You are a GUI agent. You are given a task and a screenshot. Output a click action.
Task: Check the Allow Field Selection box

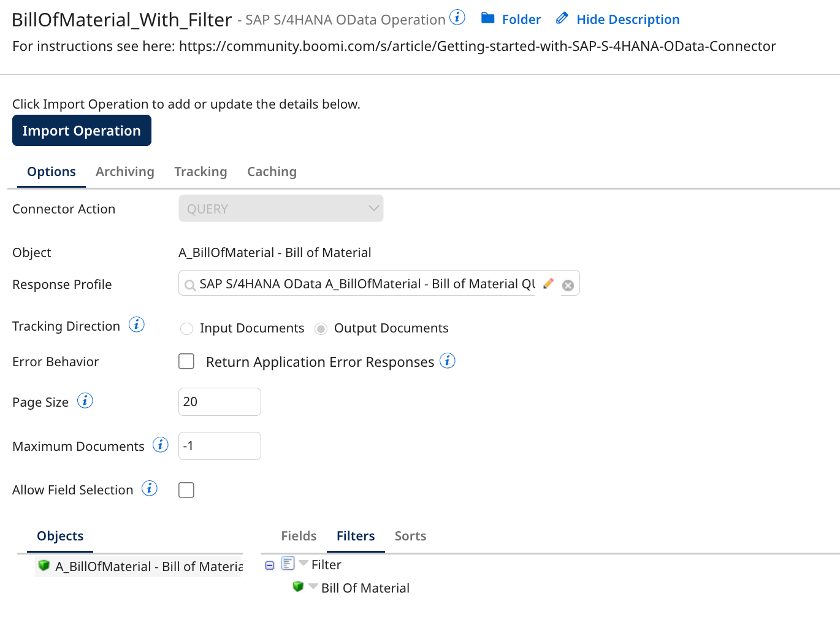[x=186, y=490]
